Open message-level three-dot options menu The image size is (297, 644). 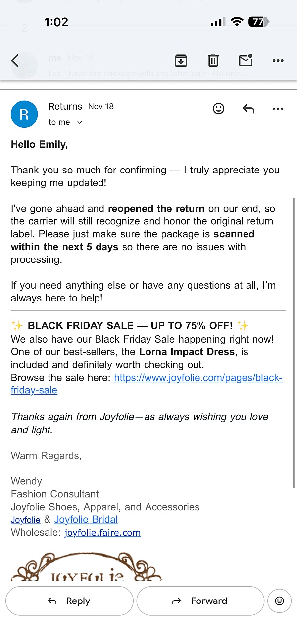tap(278, 109)
